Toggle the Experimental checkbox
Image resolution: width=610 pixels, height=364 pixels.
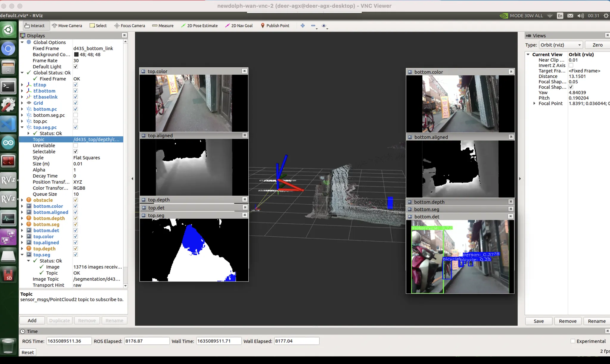click(573, 341)
